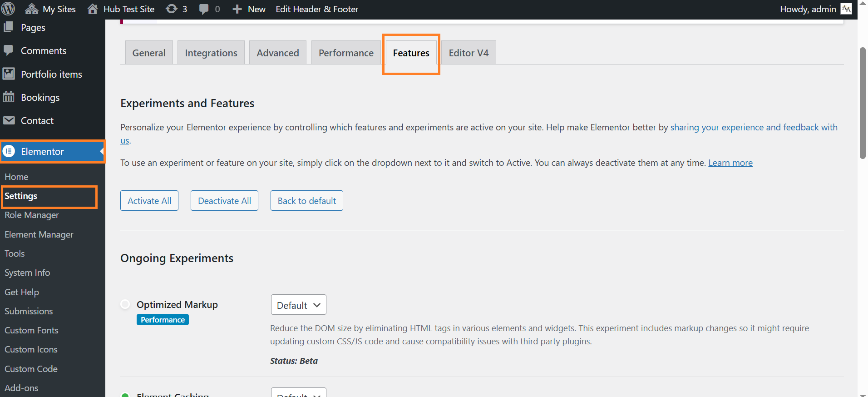Switch to the Performance tab
The image size is (868, 397).
346,52
